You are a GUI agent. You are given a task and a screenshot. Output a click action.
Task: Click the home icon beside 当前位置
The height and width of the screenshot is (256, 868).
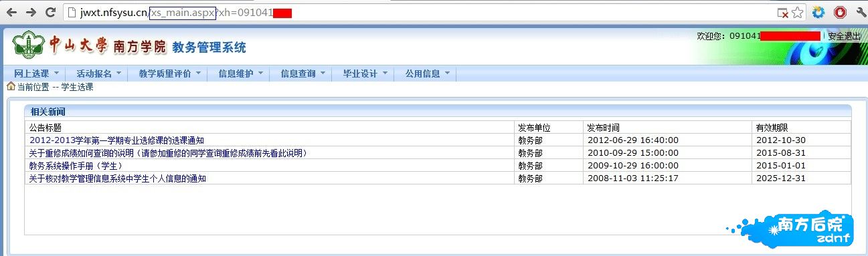click(x=11, y=86)
